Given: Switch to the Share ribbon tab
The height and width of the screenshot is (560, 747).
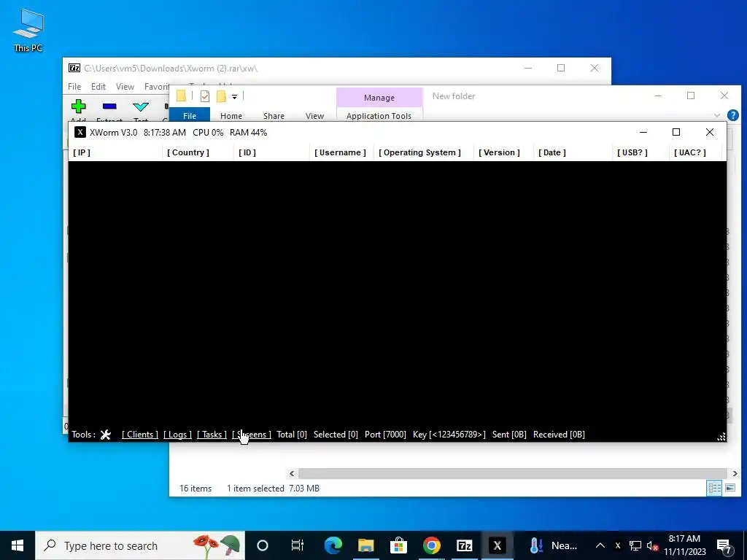Looking at the screenshot, I should point(274,116).
